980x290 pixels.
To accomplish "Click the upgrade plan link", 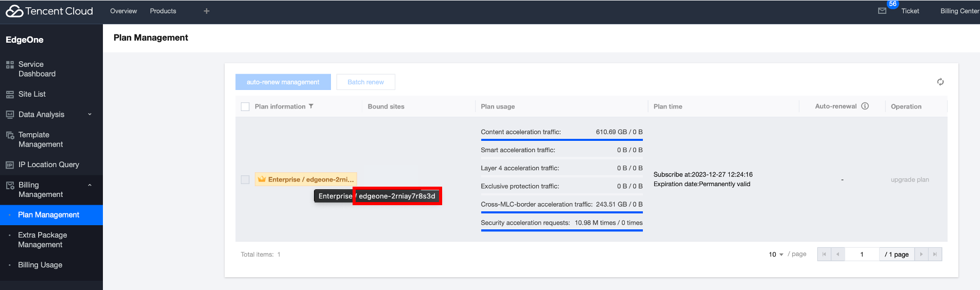I will pyautogui.click(x=909, y=179).
